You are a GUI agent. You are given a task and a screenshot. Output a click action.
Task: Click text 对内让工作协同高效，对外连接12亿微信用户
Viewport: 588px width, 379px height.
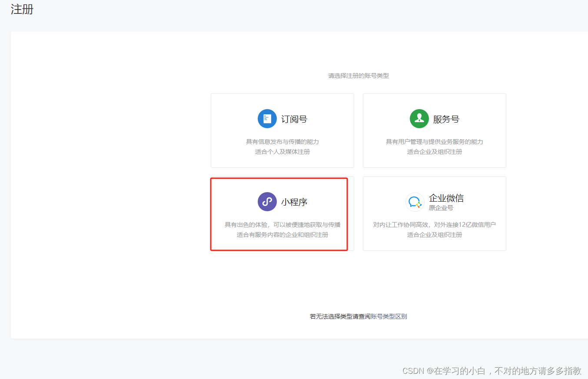435,225
